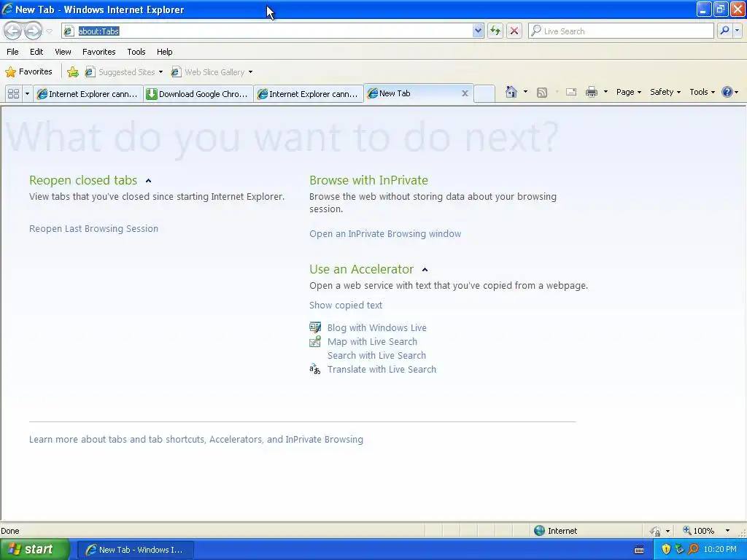Click the Refresh page icon
This screenshot has height=560, width=747.
(x=495, y=31)
